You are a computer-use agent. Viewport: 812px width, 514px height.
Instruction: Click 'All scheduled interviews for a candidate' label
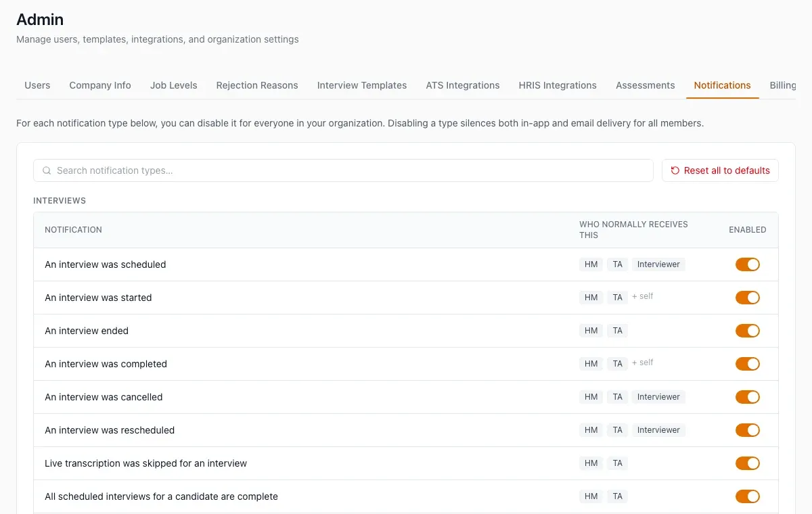[161, 496]
